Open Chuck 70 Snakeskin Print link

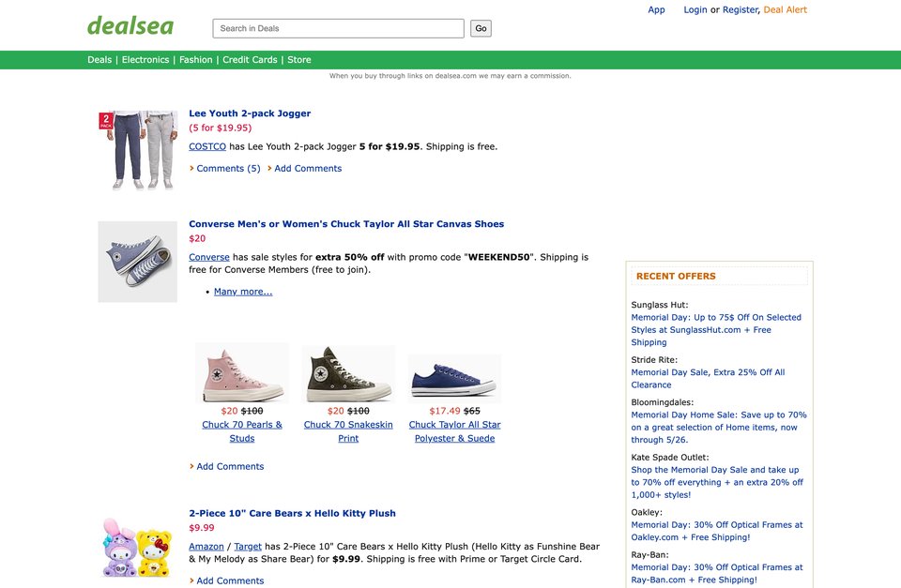[348, 431]
